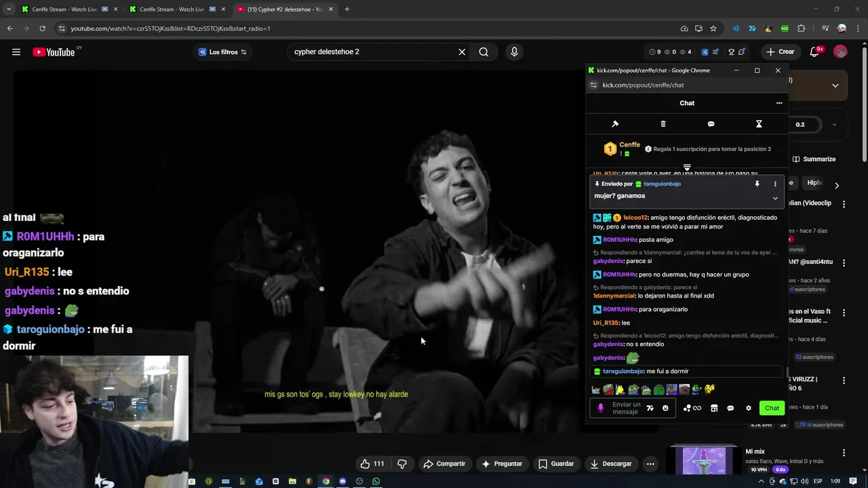
Task: Open a new Chrome tab
Action: (x=347, y=9)
